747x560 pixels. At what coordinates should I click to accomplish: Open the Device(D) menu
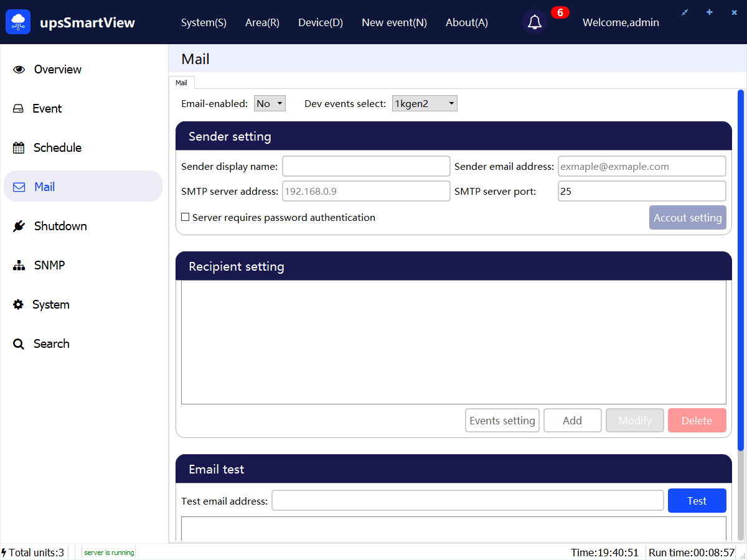[321, 22]
